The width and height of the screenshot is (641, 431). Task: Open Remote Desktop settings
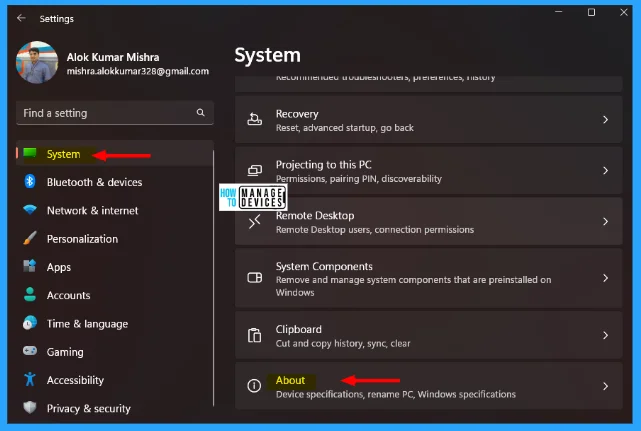click(428, 221)
